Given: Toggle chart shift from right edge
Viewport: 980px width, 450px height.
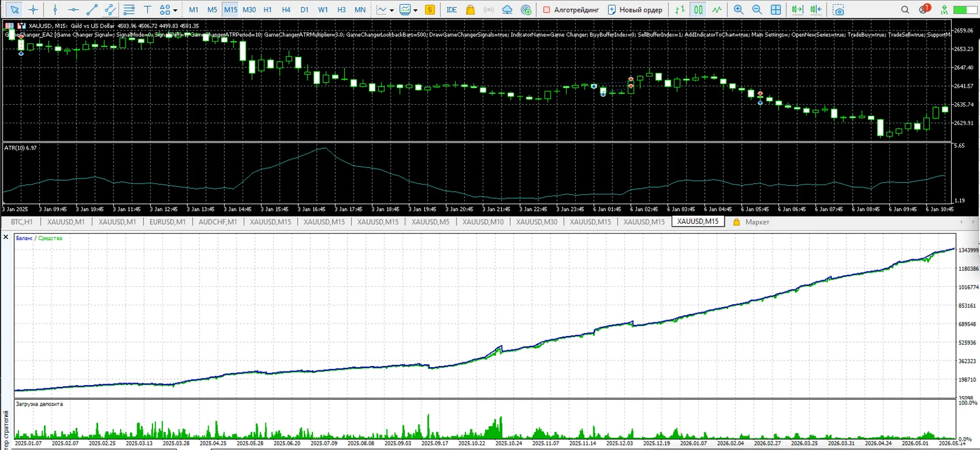Looking at the screenshot, I should [x=816, y=10].
